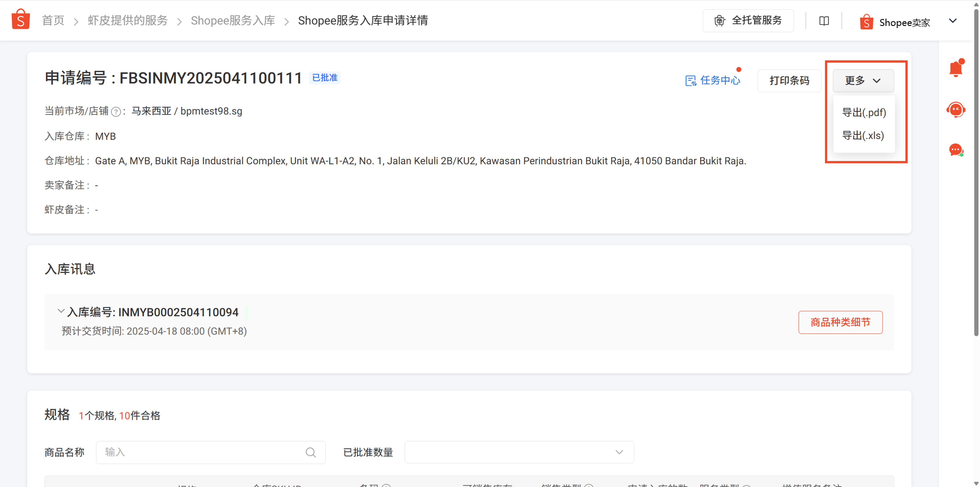Click the 入库讯息 section heading
Image resolution: width=980 pixels, height=487 pixels.
coord(70,269)
